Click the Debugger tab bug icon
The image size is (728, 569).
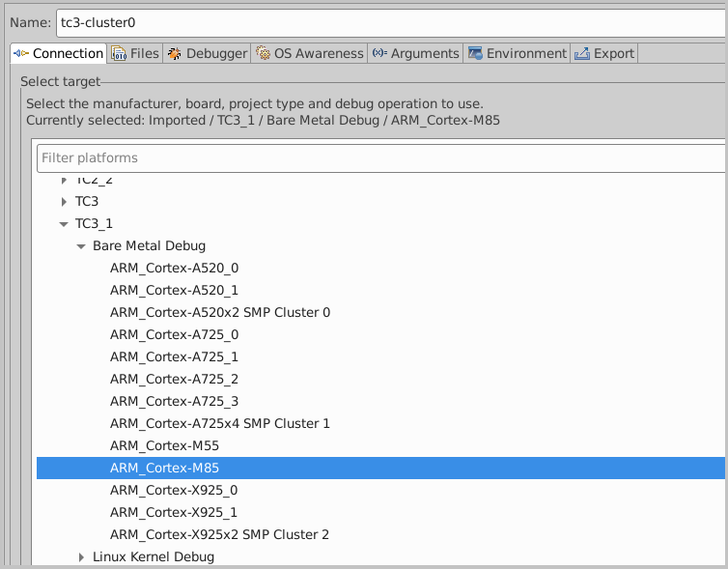(x=174, y=54)
